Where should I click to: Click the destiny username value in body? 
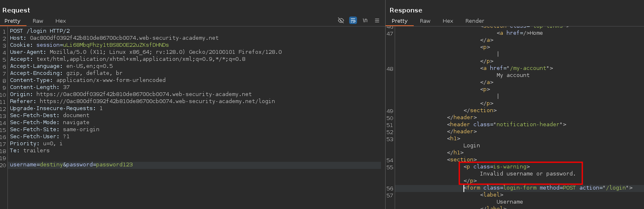coord(51,165)
